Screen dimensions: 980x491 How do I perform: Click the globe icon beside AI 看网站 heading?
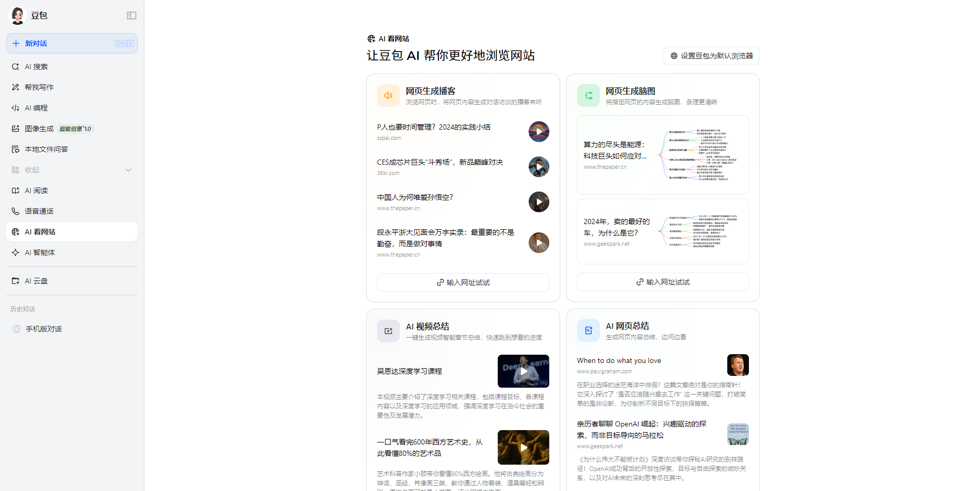[371, 39]
